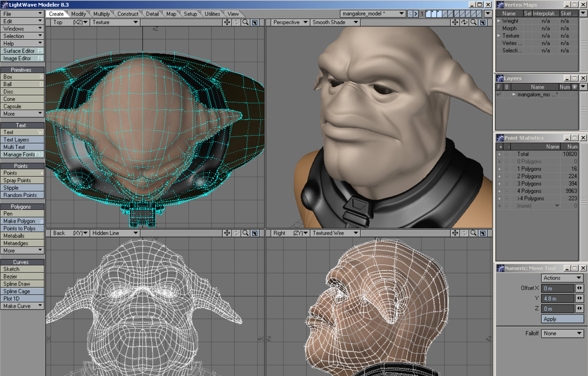Click plus for 4 Polygons row
This screenshot has height=376, width=588.
(499, 191)
